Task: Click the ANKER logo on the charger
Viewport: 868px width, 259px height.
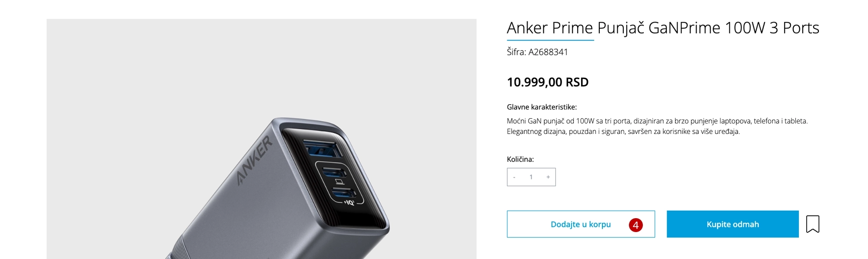Action: tap(255, 161)
